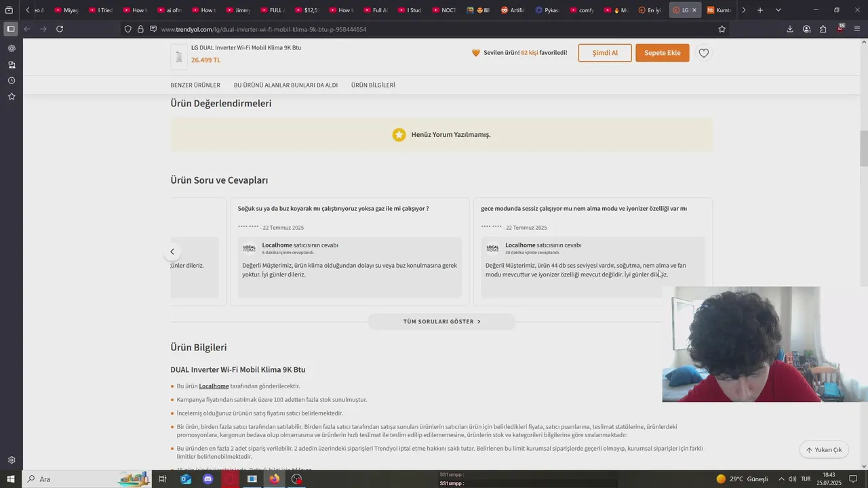
Task: Switch to the comfy tab
Action: click(583, 10)
